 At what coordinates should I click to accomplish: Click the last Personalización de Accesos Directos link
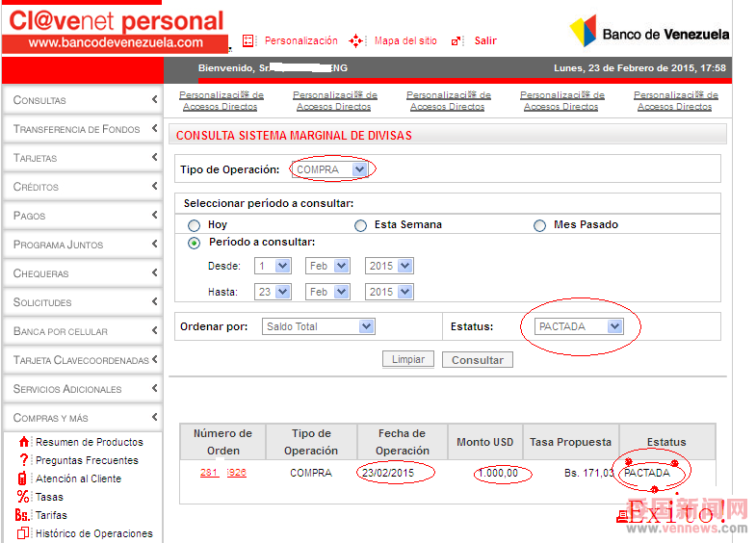pyautogui.click(x=676, y=101)
